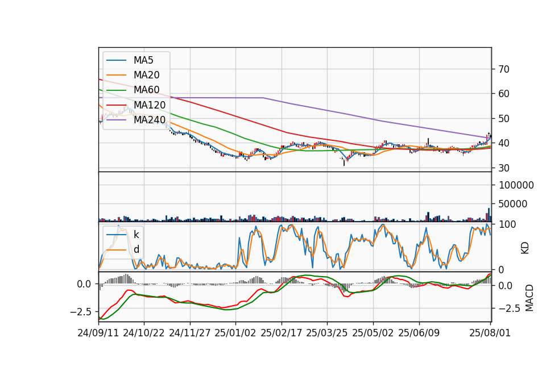This screenshot has width=546, height=392.
Task: Click the 24/09/11 date axis label
Action: click(98, 333)
